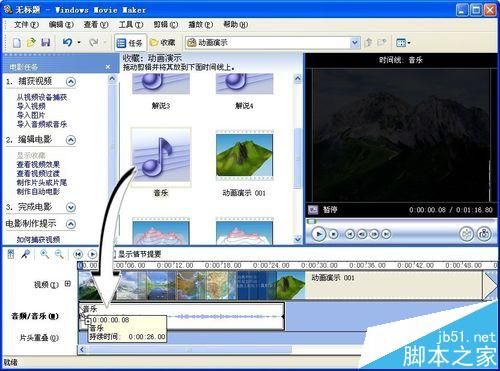
Task: Click the split clip button in monitor
Action: 467,234
